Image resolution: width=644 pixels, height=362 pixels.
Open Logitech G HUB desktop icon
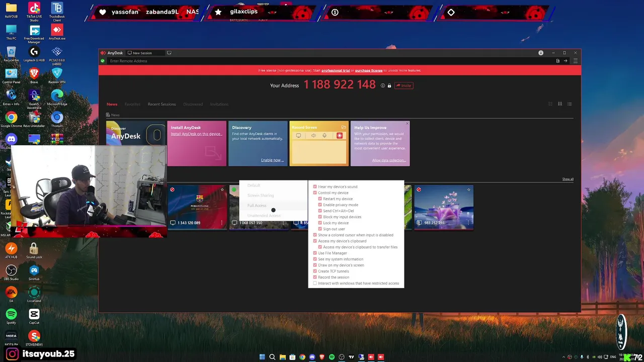point(34,54)
